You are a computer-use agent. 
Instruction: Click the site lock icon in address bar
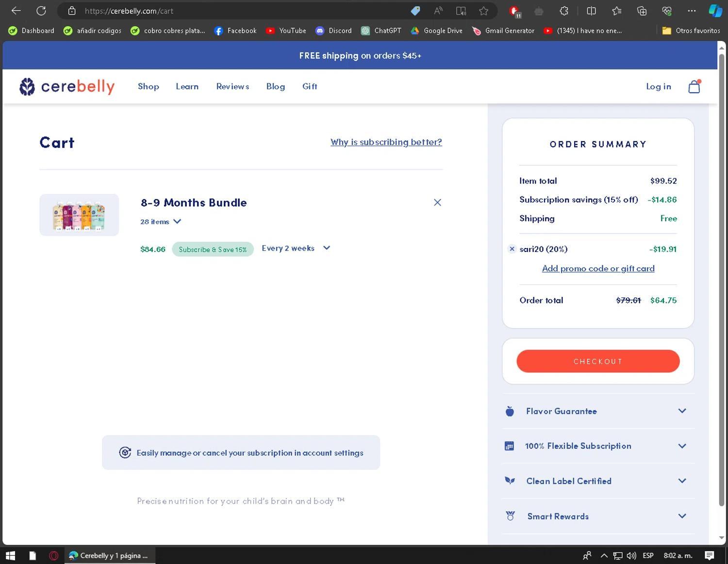72,11
